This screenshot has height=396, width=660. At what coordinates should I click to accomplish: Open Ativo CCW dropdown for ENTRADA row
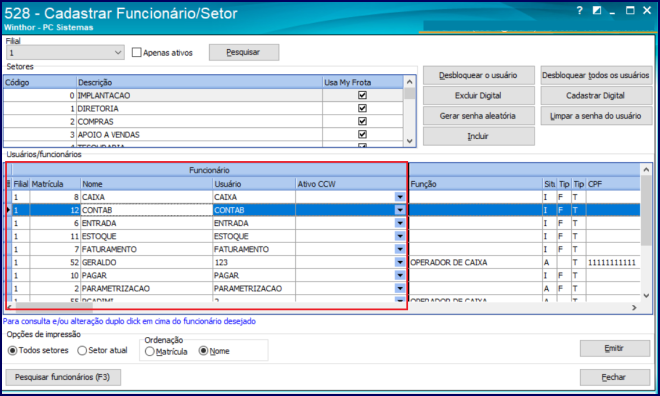[x=400, y=223]
